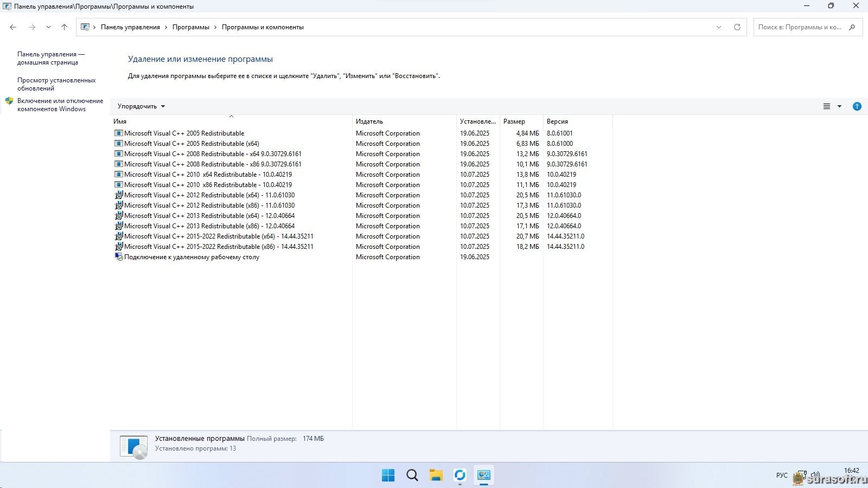The image size is (868, 488).
Task: Open the Help question mark icon
Action: click(x=857, y=106)
